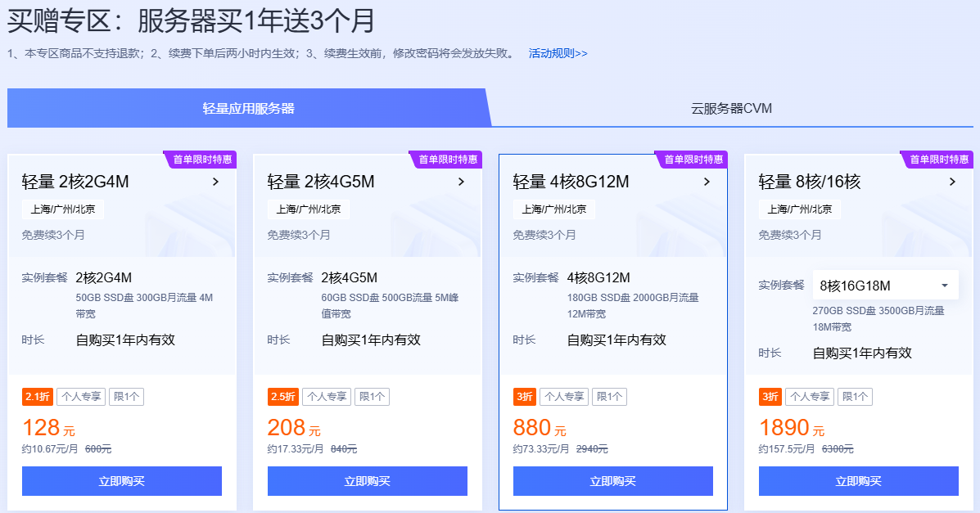Click the 个人专享 tag on the 880元 plan
Image resolution: width=980 pixels, height=513 pixels.
564,397
